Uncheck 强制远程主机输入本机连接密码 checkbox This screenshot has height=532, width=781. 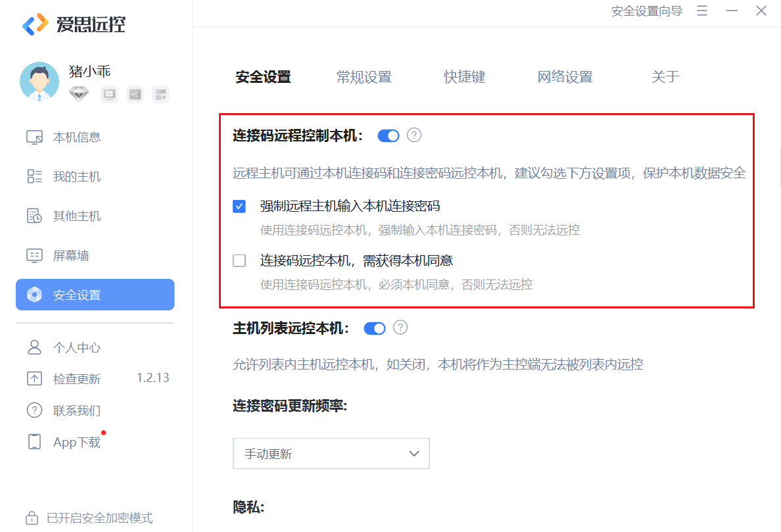(x=239, y=206)
